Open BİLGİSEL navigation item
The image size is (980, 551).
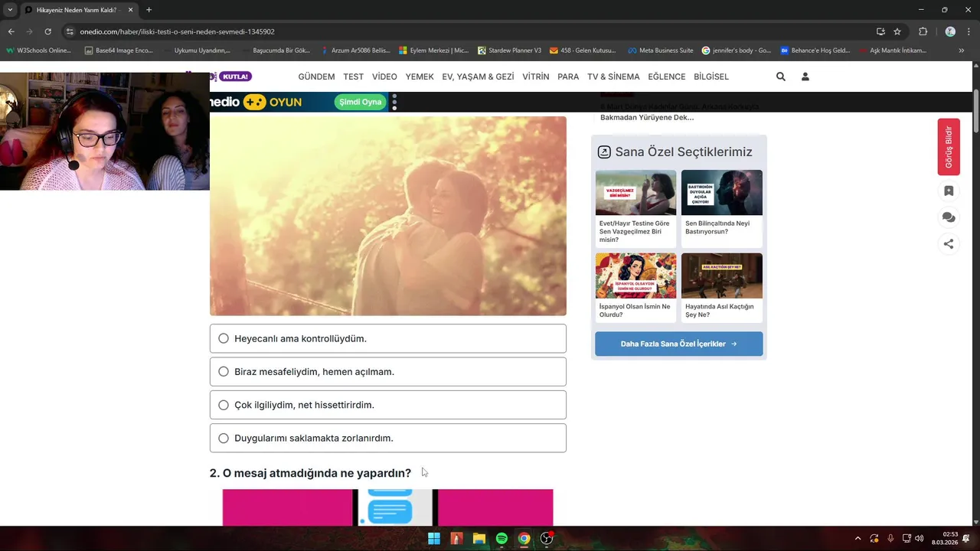(x=711, y=77)
